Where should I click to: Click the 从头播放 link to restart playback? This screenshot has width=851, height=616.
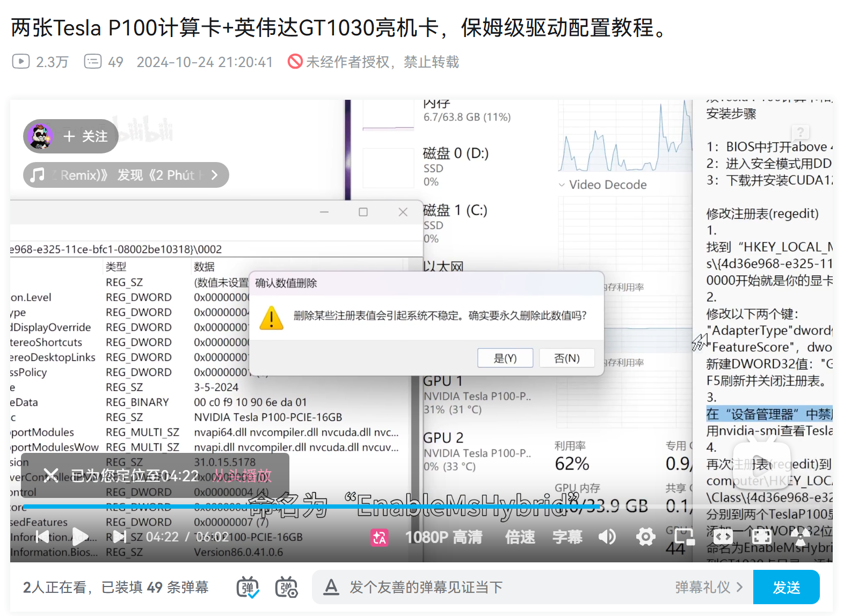pos(242,475)
